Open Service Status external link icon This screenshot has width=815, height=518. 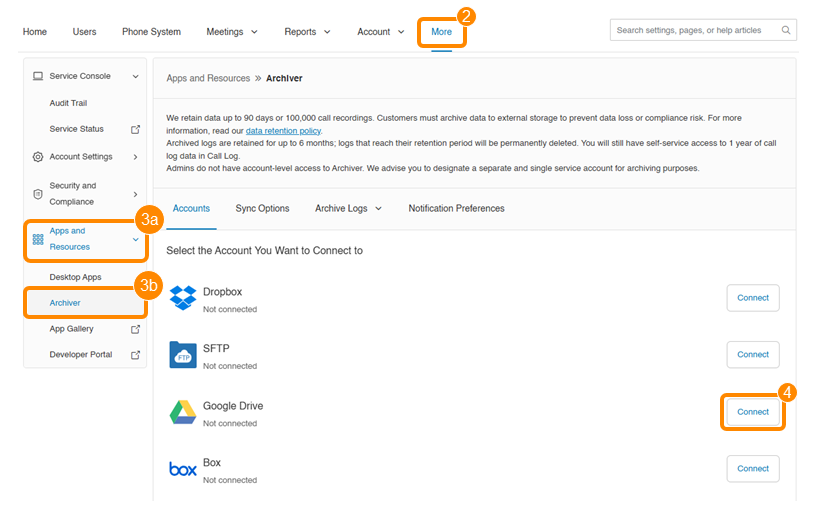coord(136,129)
